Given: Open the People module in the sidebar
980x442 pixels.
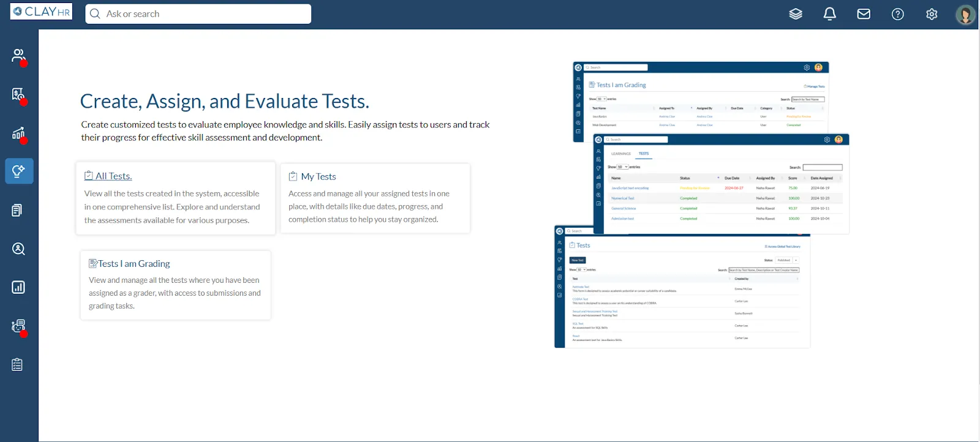Looking at the screenshot, I should pyautogui.click(x=18, y=56).
